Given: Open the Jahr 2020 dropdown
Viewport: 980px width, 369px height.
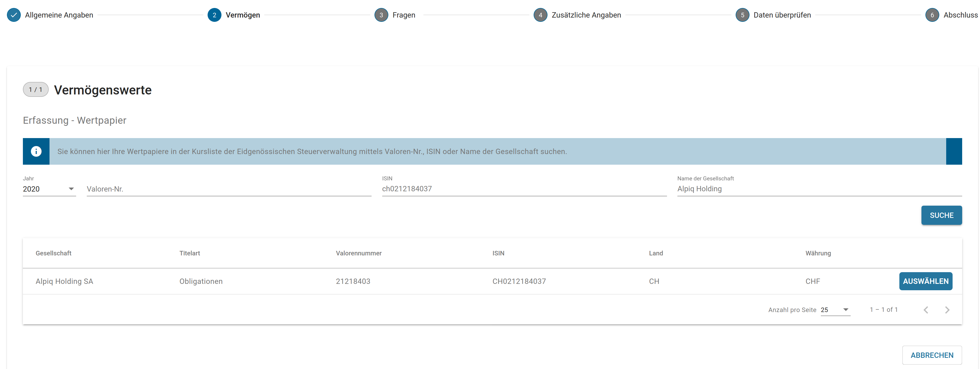Looking at the screenshot, I should pos(49,189).
